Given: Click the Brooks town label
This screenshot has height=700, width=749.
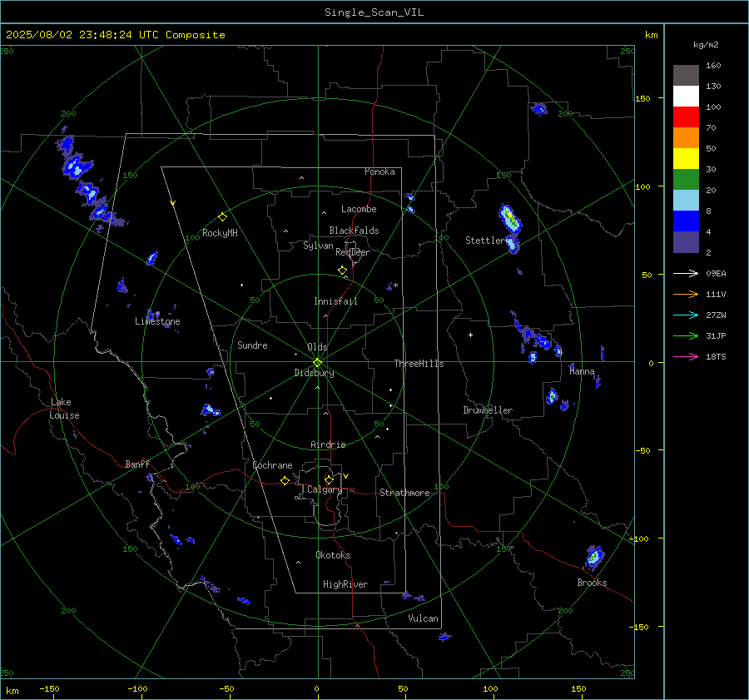Looking at the screenshot, I should [592, 583].
